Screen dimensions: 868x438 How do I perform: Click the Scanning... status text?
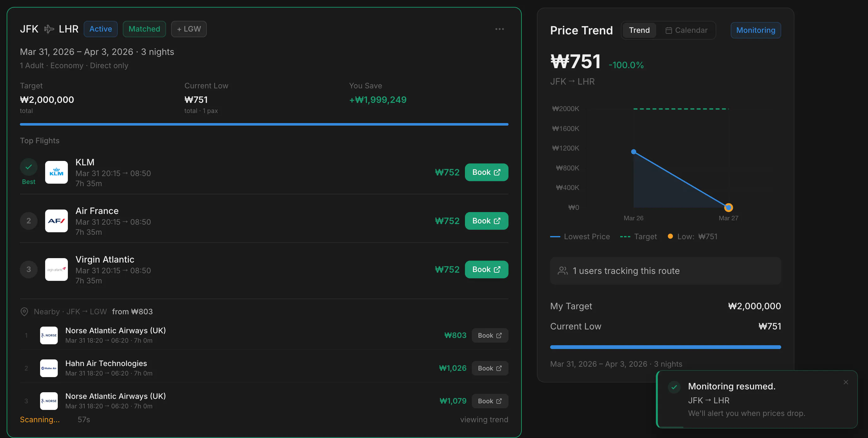pos(40,419)
